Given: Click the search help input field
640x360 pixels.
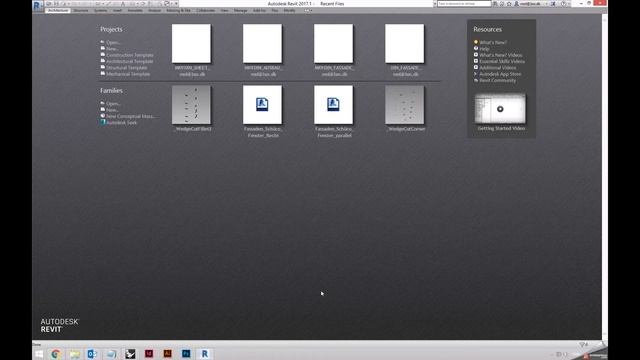Looking at the screenshot, I should coord(464,4).
